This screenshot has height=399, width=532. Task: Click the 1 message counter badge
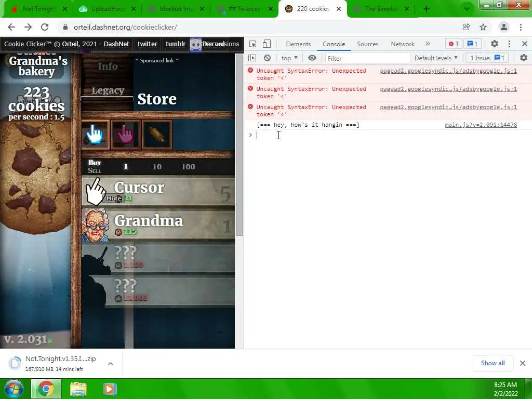click(472, 44)
